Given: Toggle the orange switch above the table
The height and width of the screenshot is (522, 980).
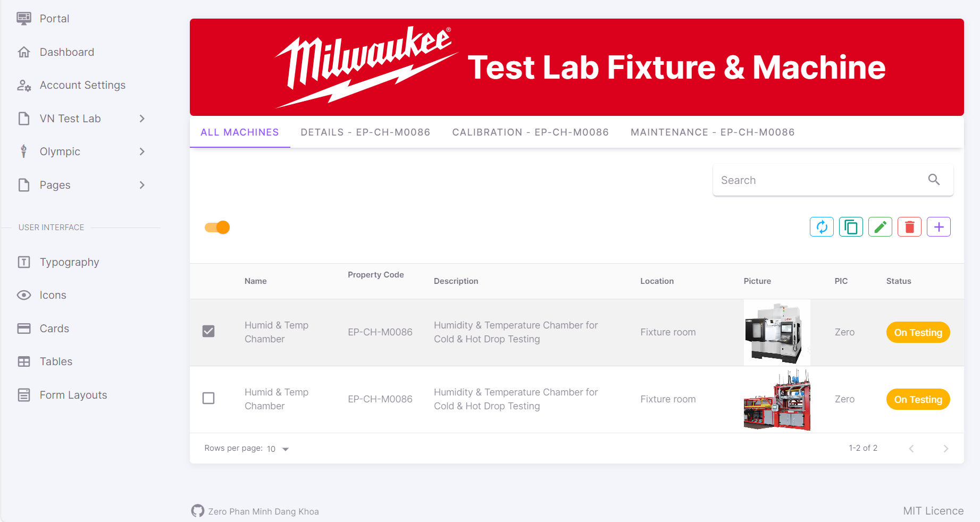Looking at the screenshot, I should (217, 228).
